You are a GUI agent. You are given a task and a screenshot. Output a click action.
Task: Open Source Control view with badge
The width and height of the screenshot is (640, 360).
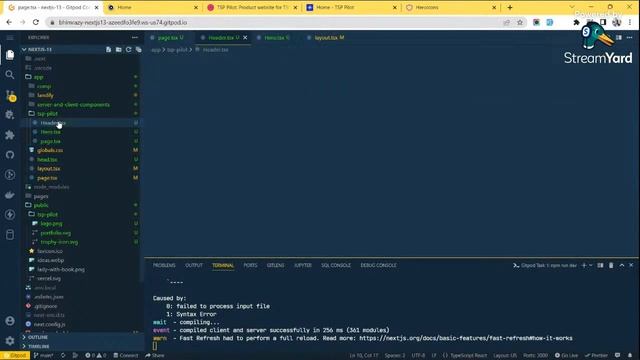pos(11,96)
